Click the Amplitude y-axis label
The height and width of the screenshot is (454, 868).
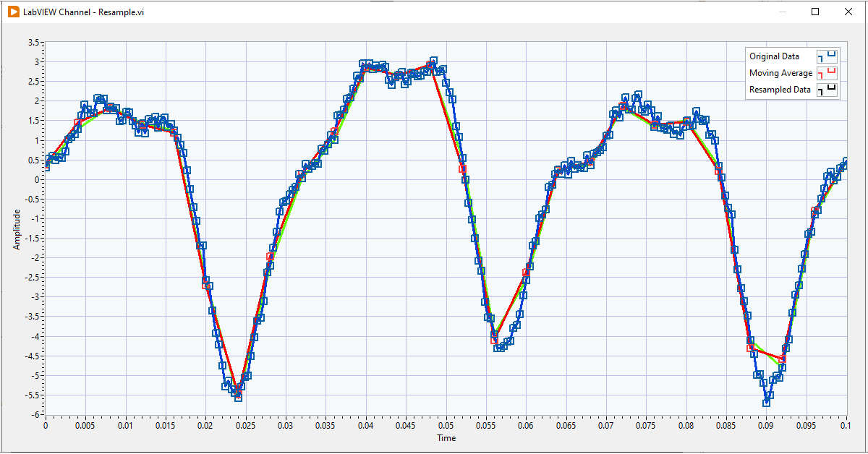click(x=17, y=229)
